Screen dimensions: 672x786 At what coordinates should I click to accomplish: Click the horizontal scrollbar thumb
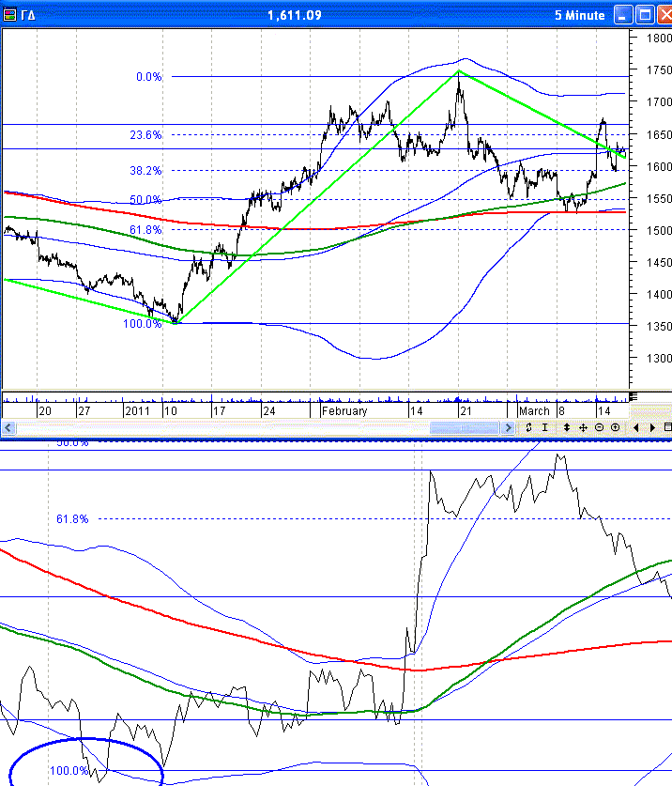point(464,427)
